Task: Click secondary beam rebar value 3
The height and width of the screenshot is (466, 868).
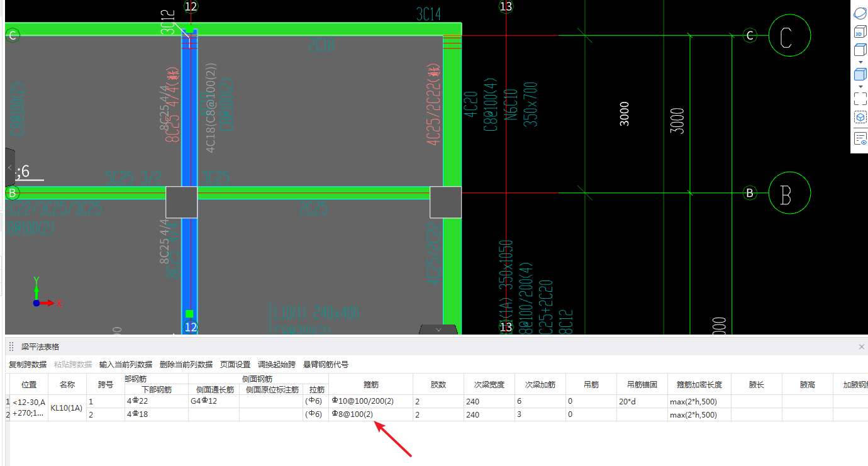Action: 540,414
